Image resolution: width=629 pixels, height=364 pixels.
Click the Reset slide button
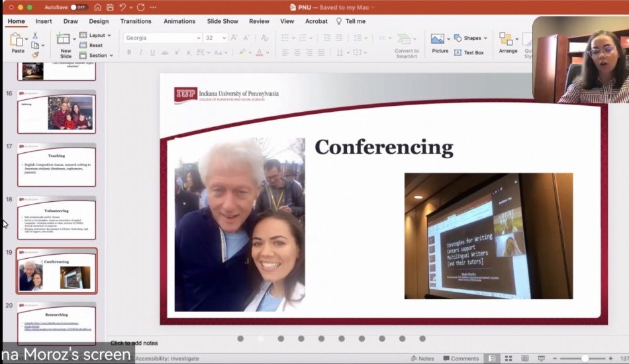click(95, 45)
